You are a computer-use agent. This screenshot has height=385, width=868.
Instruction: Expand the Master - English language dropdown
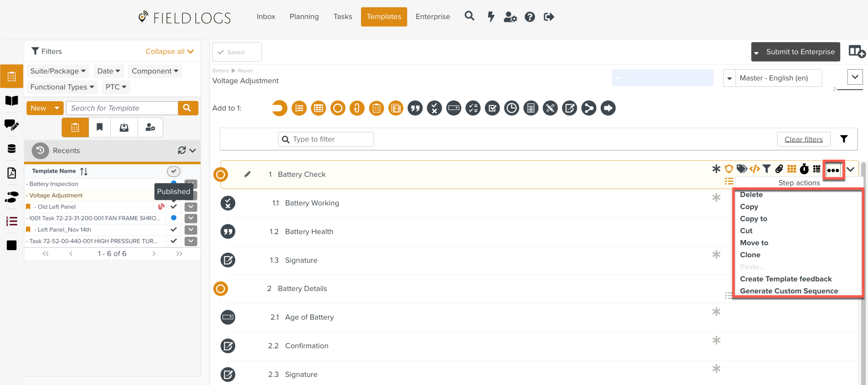click(x=729, y=78)
